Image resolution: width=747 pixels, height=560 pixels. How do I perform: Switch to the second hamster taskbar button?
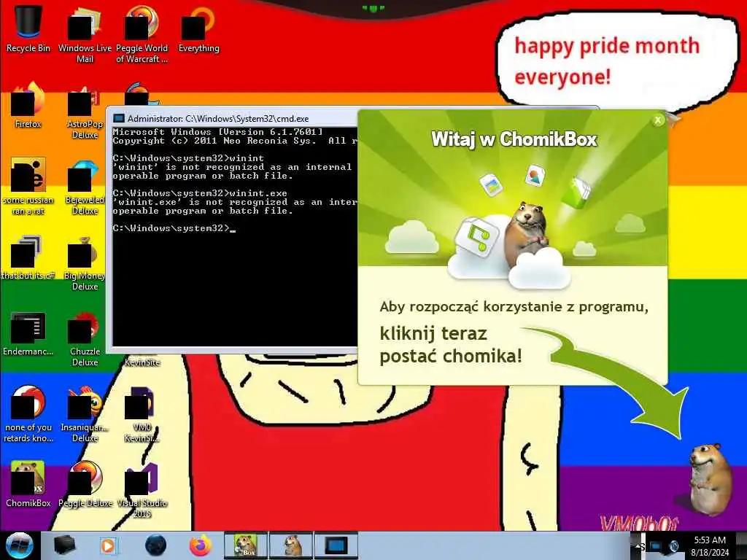(290, 545)
